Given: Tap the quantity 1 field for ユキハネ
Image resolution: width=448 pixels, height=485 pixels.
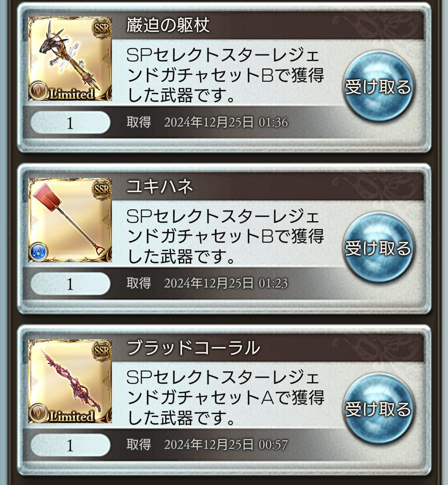Looking at the screenshot, I should pos(71,284).
